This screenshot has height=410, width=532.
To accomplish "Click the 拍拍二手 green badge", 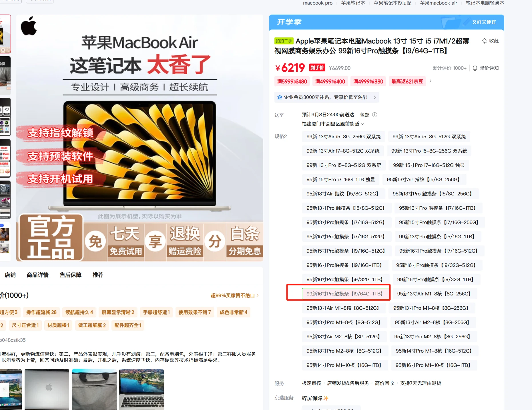I will 284,41.
